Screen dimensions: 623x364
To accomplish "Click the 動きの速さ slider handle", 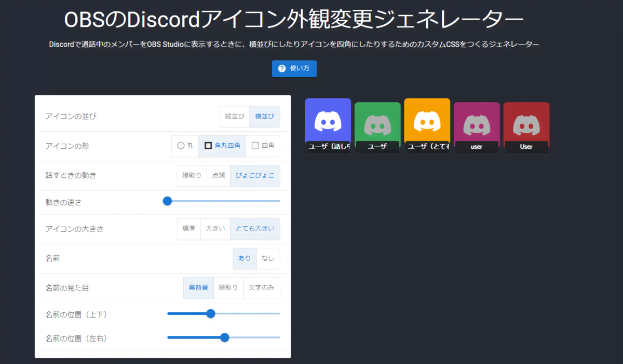I will (167, 201).
